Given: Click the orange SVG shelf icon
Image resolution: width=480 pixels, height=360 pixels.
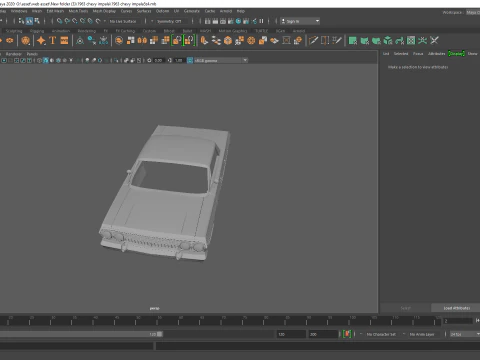Looking at the screenshot, I should [x=64, y=40].
